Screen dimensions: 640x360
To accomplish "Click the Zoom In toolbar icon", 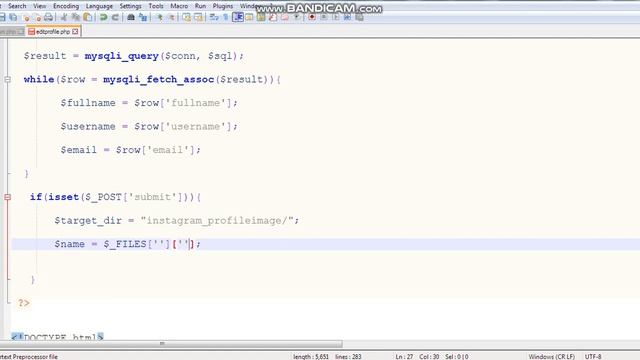I will pyautogui.click(x=160, y=17).
